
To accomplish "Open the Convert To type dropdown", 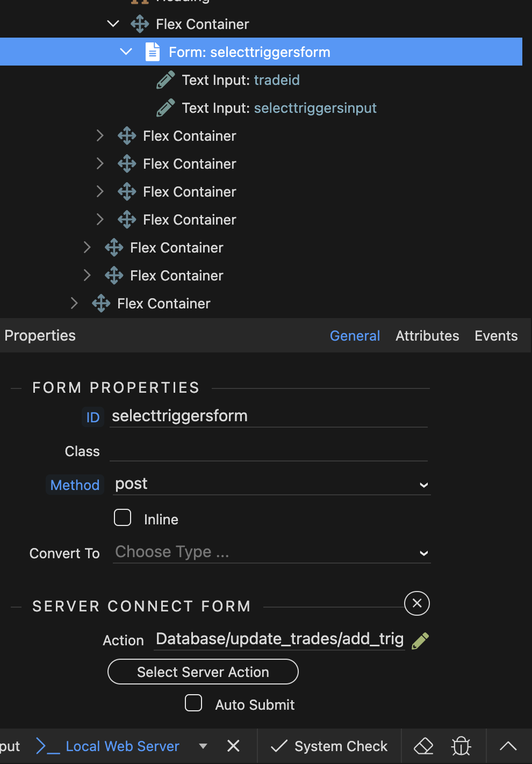I will pyautogui.click(x=272, y=553).
